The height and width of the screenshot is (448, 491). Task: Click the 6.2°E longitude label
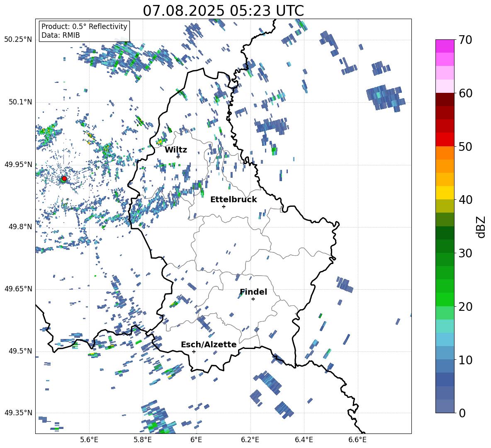250,440
